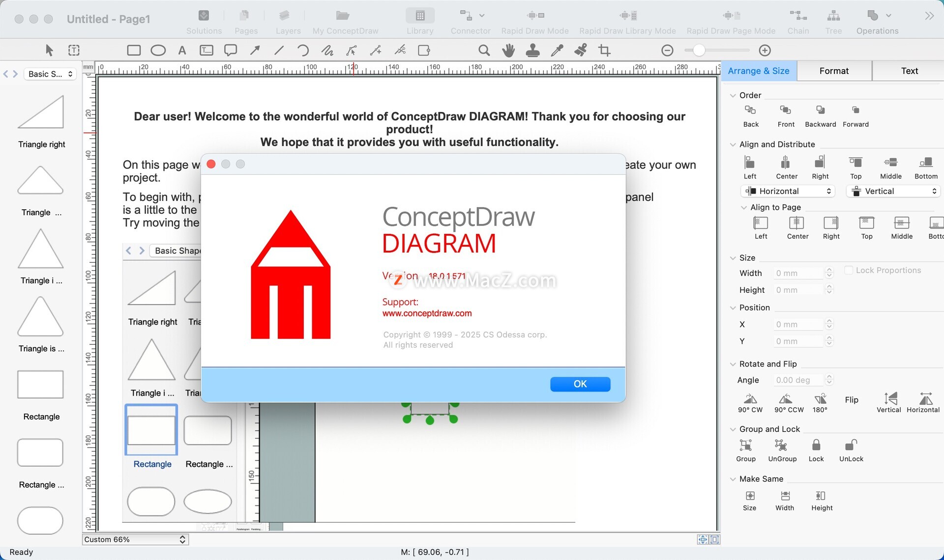The width and height of the screenshot is (944, 560).
Task: Select the hand pan tool
Action: [x=508, y=50]
